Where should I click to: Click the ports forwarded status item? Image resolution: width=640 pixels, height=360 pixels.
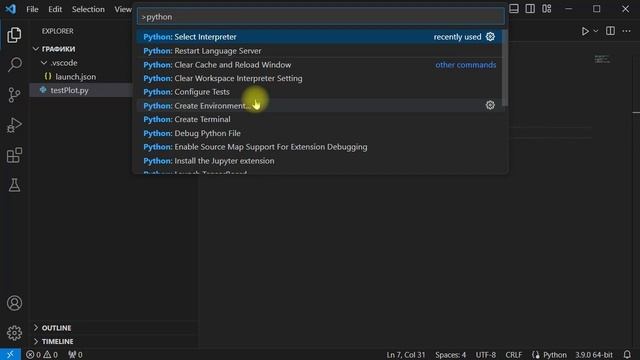[75, 355]
